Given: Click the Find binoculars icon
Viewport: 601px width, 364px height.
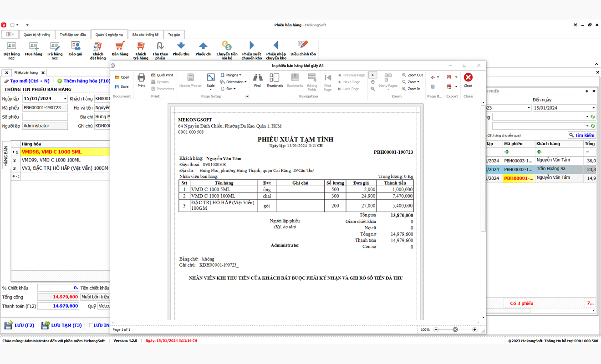Looking at the screenshot, I should point(257,80).
